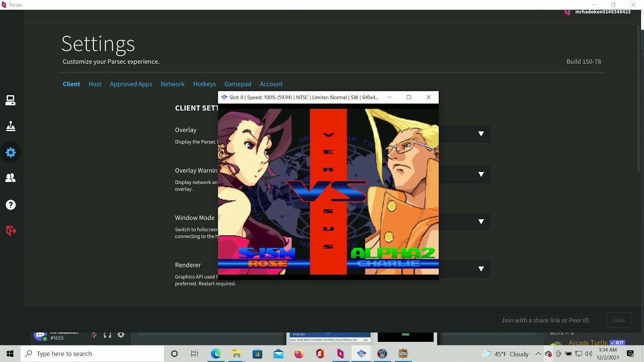This screenshot has height=362, width=644.
Task: Open Microsoft Office from taskbar
Action: [x=319, y=353]
